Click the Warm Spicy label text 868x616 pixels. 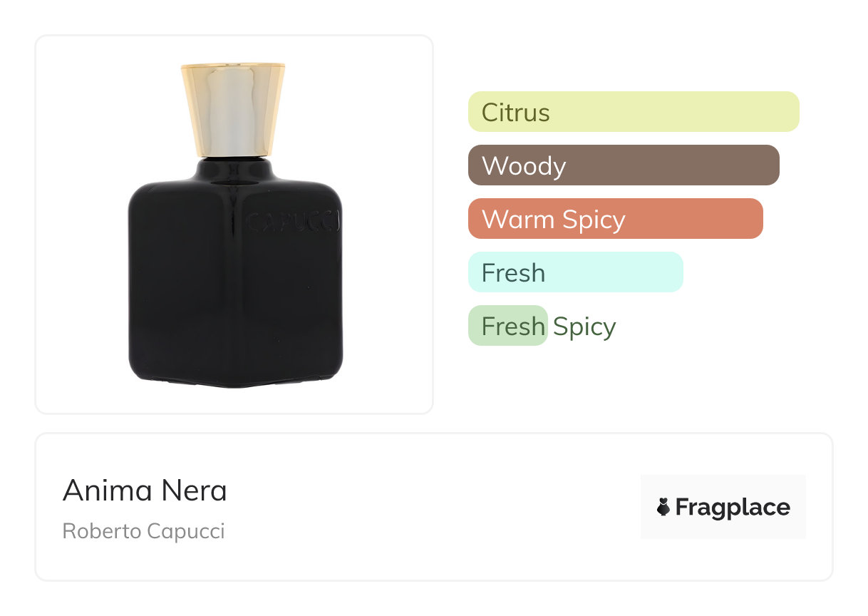coord(553,220)
